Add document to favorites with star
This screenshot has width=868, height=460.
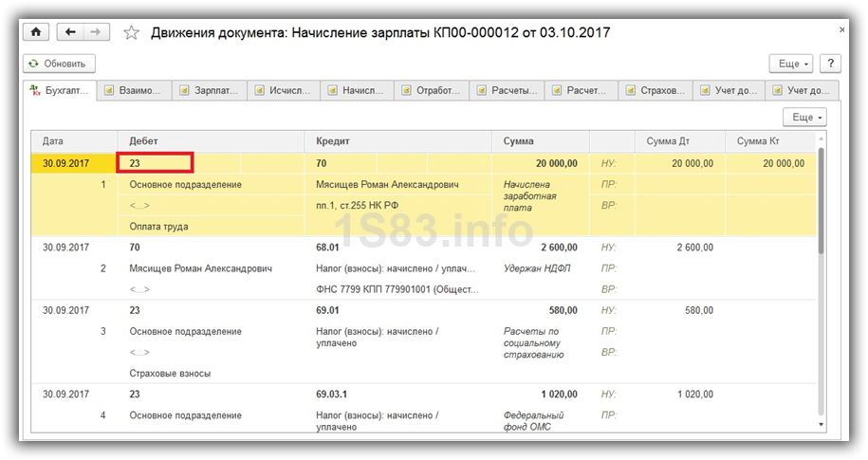click(132, 32)
